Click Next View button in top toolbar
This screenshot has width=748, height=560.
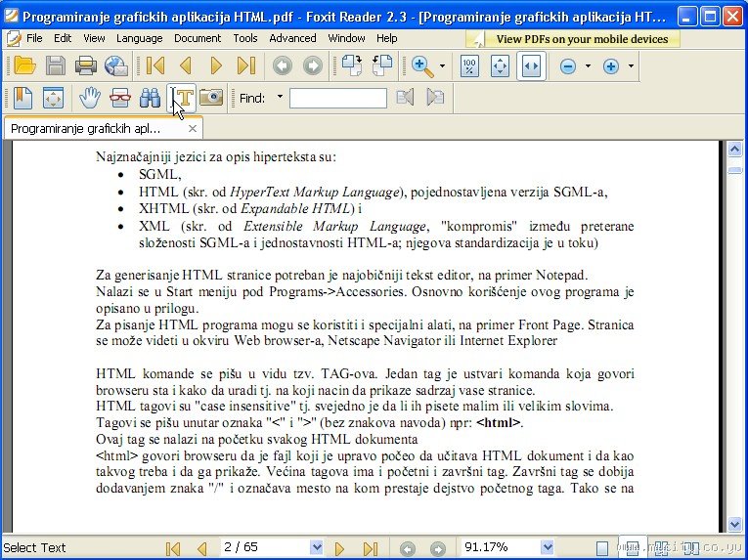[313, 65]
